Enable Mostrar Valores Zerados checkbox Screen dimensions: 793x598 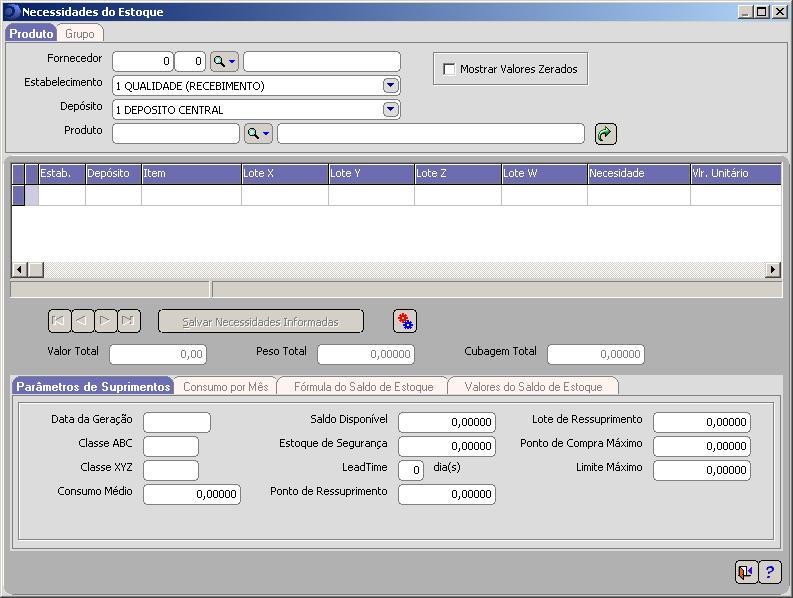pyautogui.click(x=449, y=70)
